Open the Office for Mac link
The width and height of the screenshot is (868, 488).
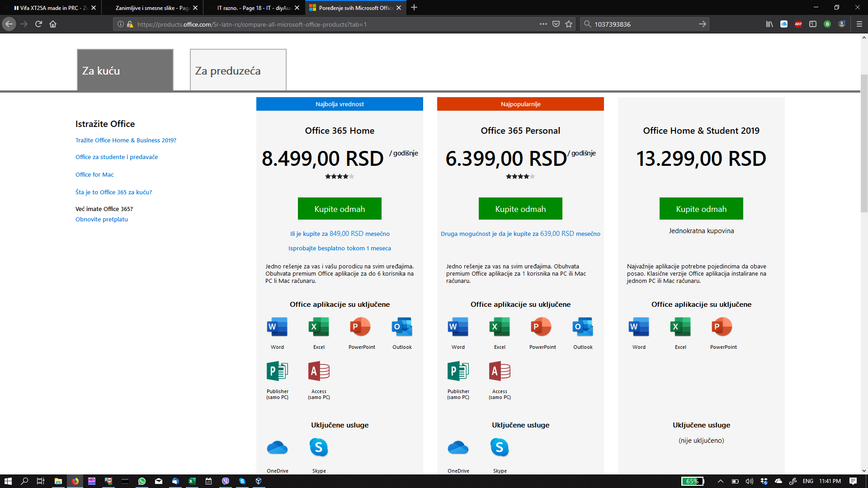(94, 174)
